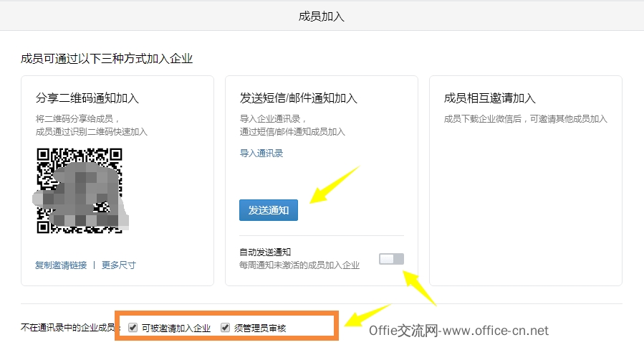Click label 不在通讯录中的企业成员
This screenshot has width=644, height=345.
(68, 328)
